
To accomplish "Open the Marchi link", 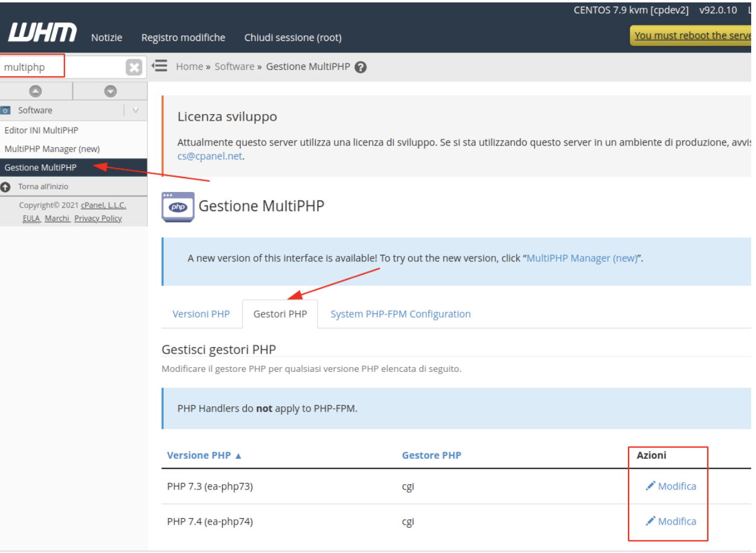I will coord(57,219).
